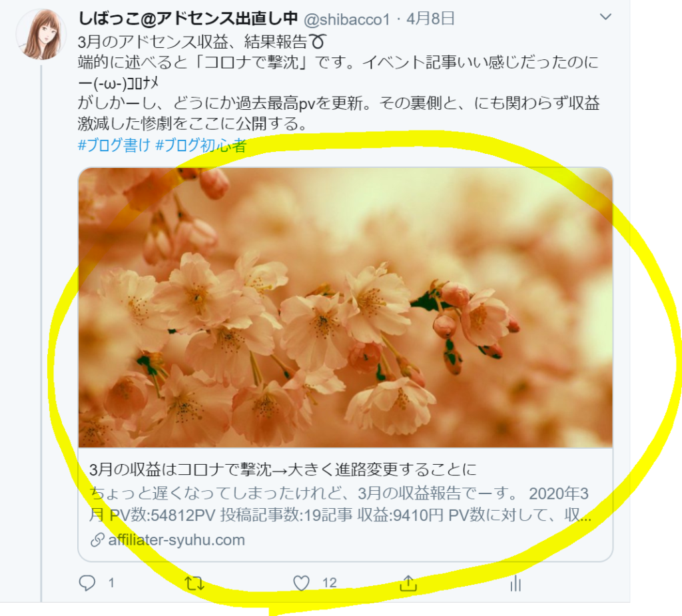Viewport: 682px width, 616px height.
Task: Retweet using the arrows icon
Action: coord(194,583)
